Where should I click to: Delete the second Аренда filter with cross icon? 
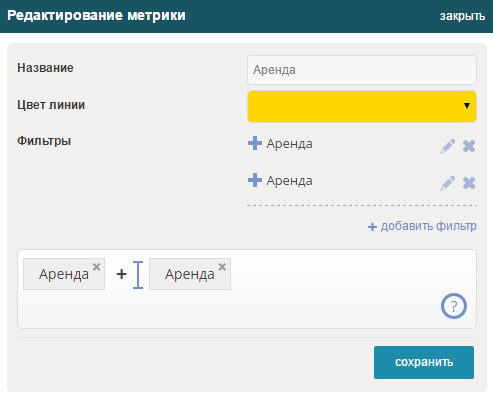tap(469, 183)
